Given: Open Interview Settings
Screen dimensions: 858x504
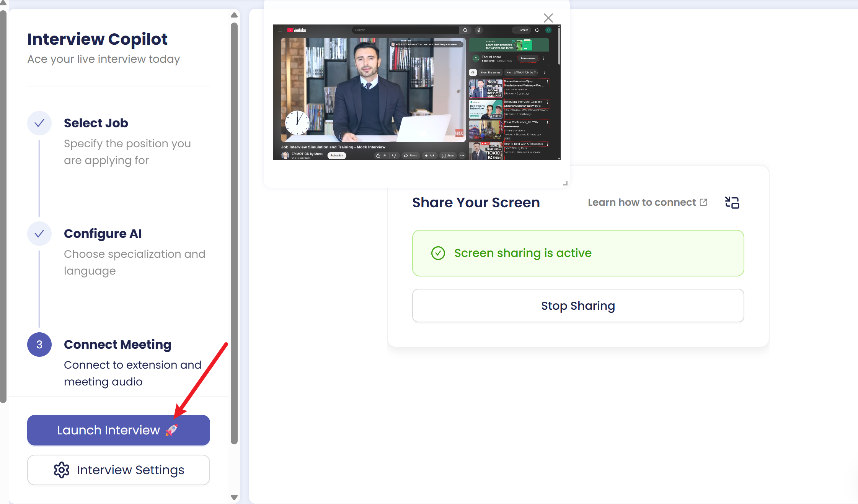Looking at the screenshot, I should pyautogui.click(x=130, y=470).
